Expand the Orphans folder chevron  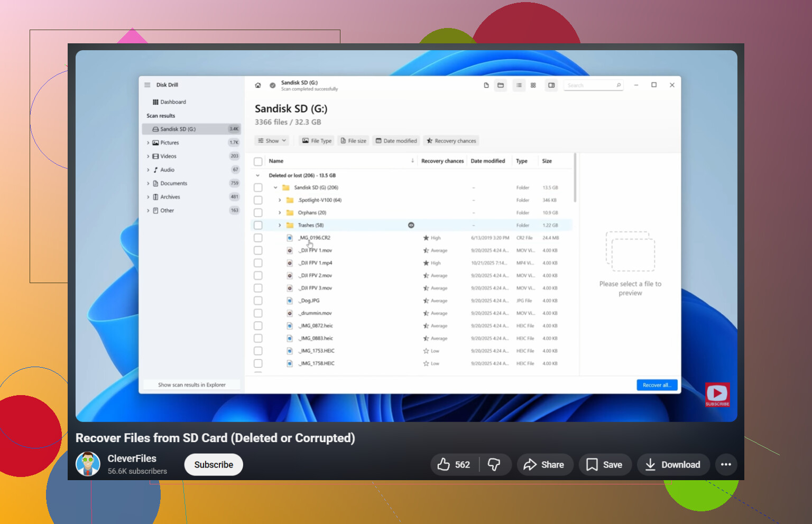tap(280, 213)
